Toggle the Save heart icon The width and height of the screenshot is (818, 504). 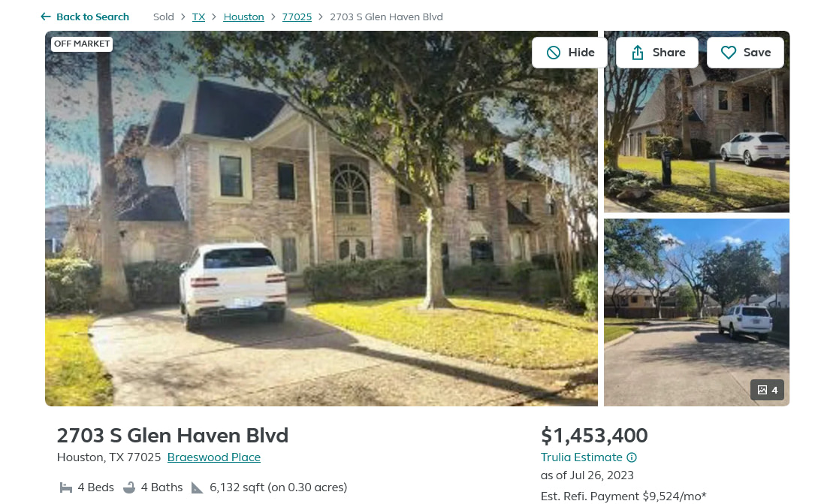click(729, 52)
